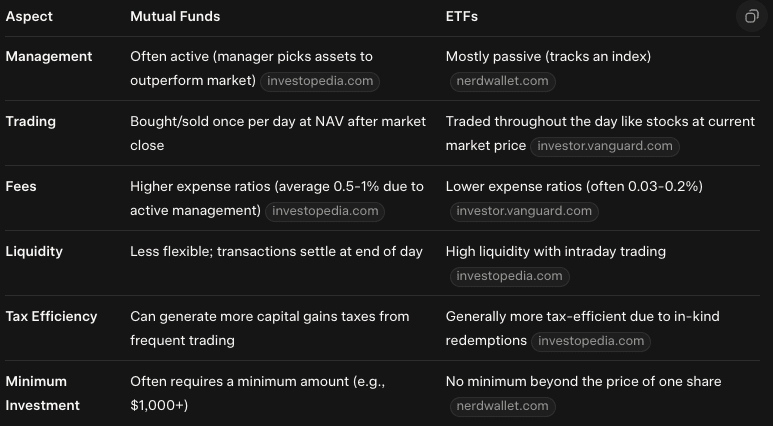The width and height of the screenshot is (773, 426).
Task: Click the "Less flexible; transactions settle" cell text
Action: (x=276, y=252)
